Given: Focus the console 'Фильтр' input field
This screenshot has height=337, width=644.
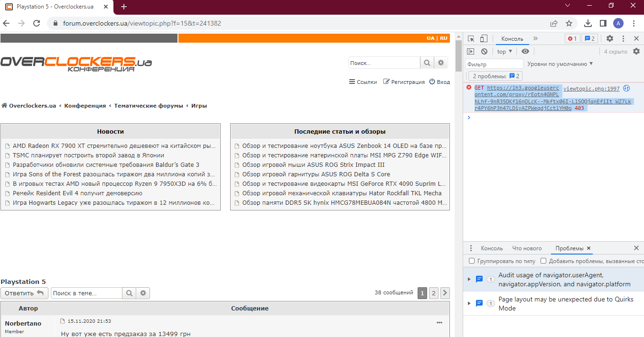Looking at the screenshot, I should tap(494, 64).
